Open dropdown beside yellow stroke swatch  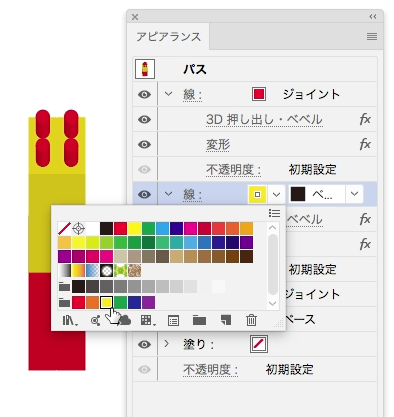pyautogui.click(x=276, y=194)
